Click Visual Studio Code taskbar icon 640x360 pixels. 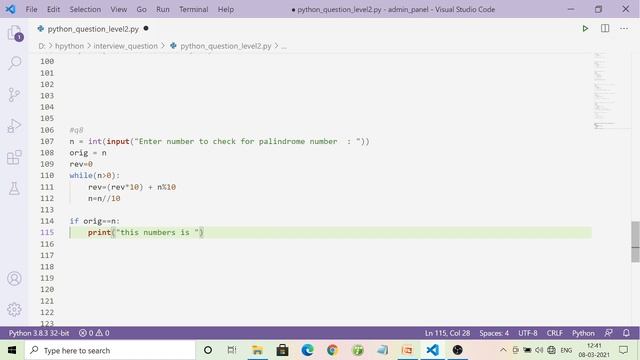(432, 350)
